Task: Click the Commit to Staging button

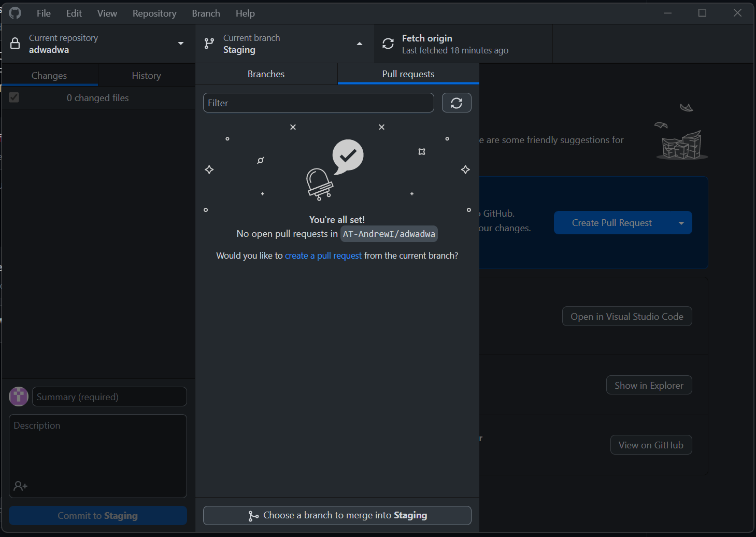Action: pos(97,515)
